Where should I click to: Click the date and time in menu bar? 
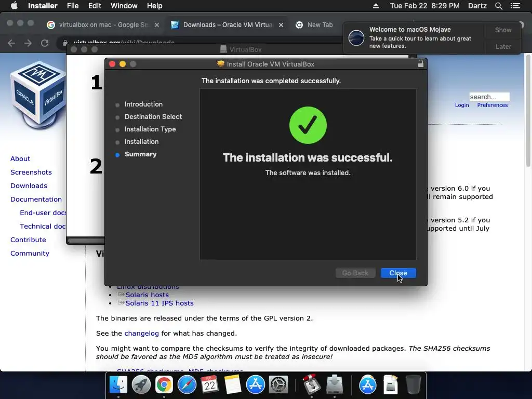coord(424,6)
